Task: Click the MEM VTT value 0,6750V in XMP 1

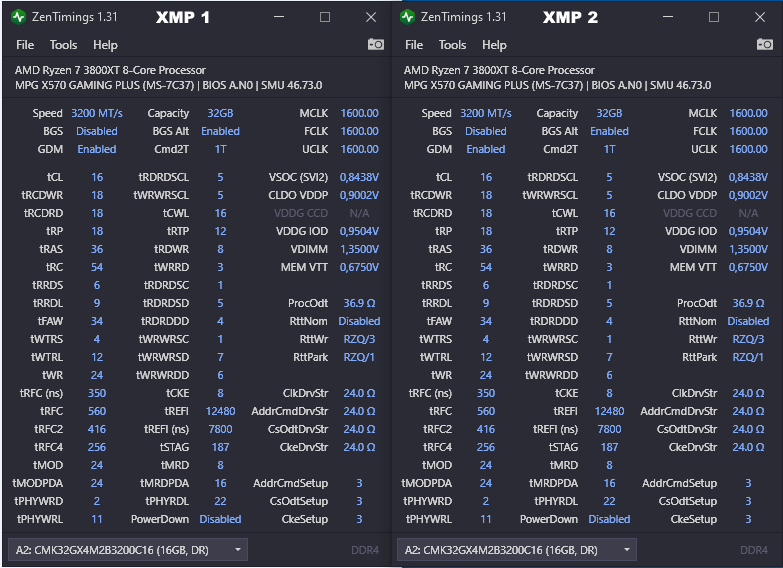Action: [x=359, y=267]
